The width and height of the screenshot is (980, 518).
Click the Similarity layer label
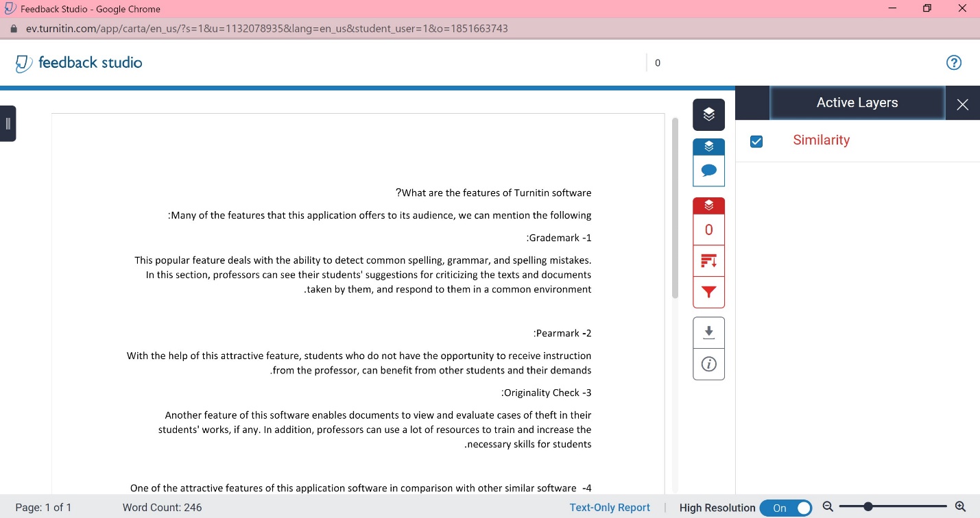[x=821, y=140]
